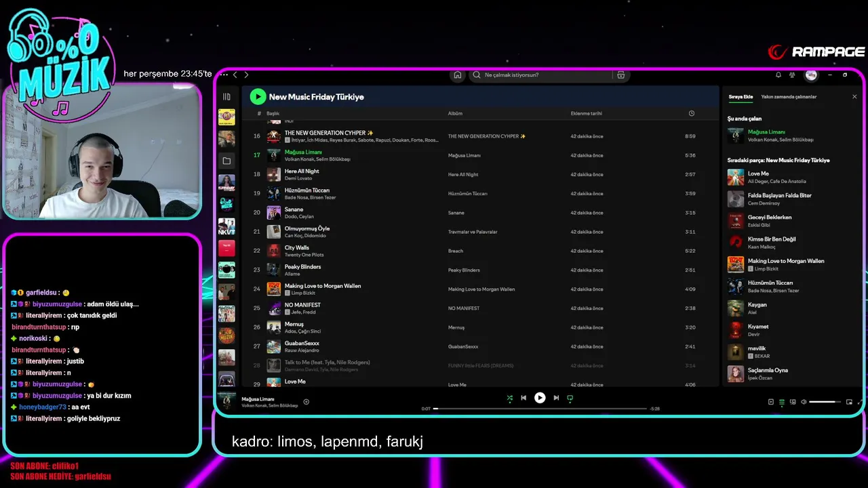Open the profile avatar menu
868x488 pixels.
click(x=811, y=75)
